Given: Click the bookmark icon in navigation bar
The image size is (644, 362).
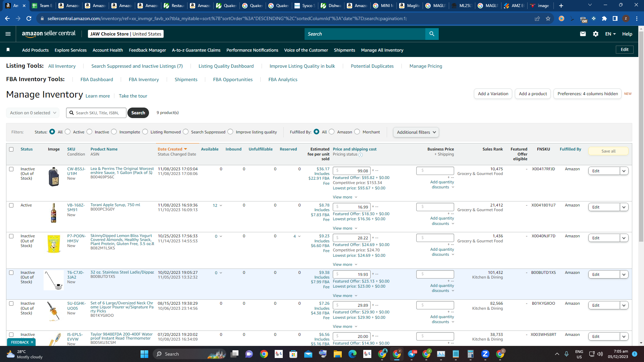Looking at the screenshot, I should coord(8,50).
